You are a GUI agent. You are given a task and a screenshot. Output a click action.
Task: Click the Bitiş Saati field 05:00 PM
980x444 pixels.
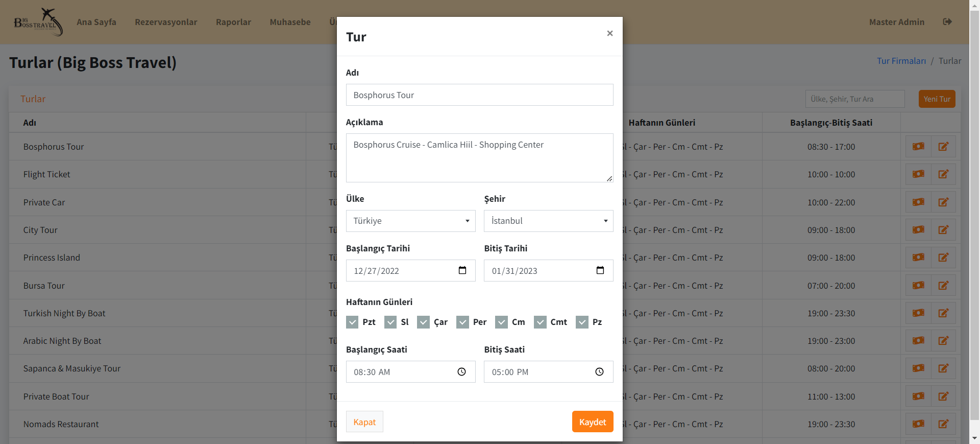549,372
